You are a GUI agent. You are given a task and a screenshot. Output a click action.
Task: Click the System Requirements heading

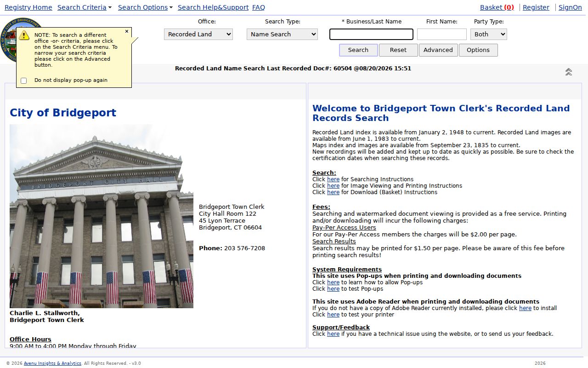tap(347, 270)
